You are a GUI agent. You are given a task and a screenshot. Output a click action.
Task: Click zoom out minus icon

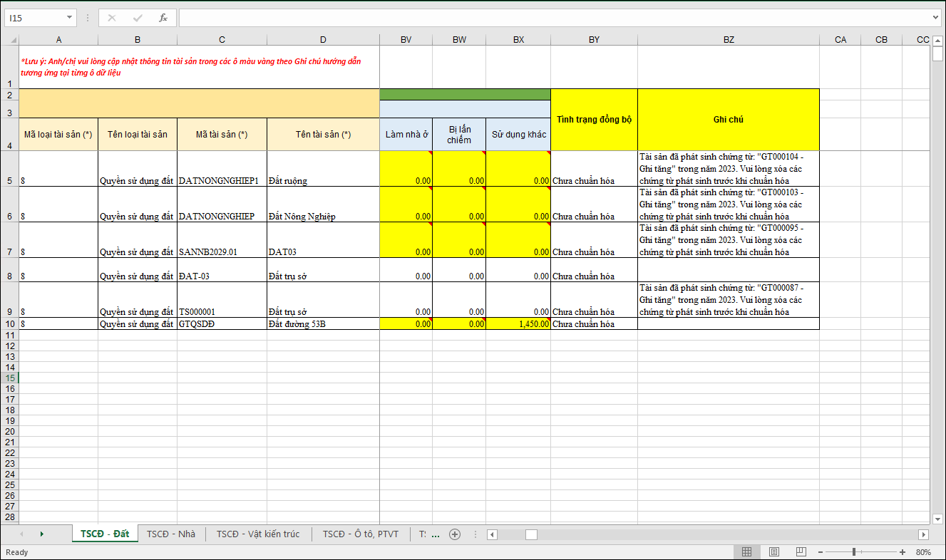point(821,552)
